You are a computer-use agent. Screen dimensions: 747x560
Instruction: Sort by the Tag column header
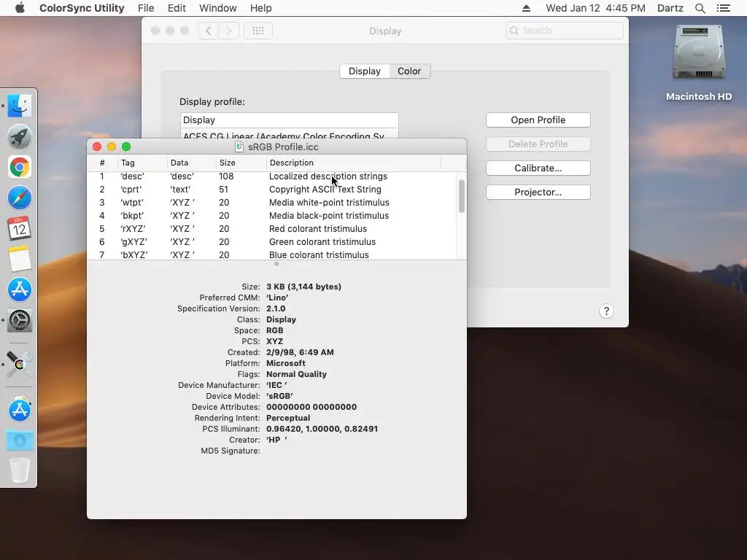(142, 163)
